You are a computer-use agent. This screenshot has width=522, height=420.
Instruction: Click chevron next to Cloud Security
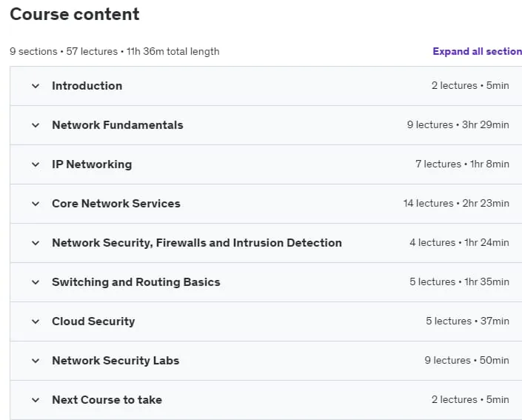click(x=36, y=321)
